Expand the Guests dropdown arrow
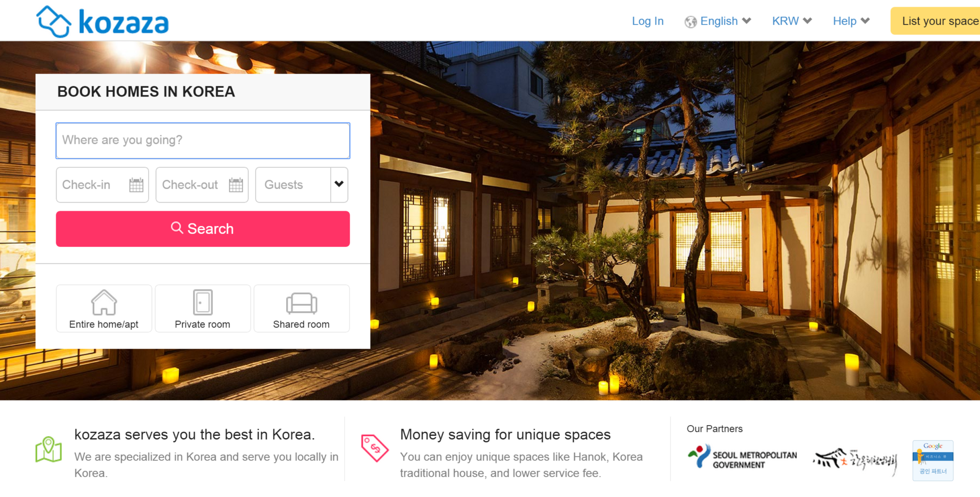The image size is (980, 497). click(x=339, y=185)
